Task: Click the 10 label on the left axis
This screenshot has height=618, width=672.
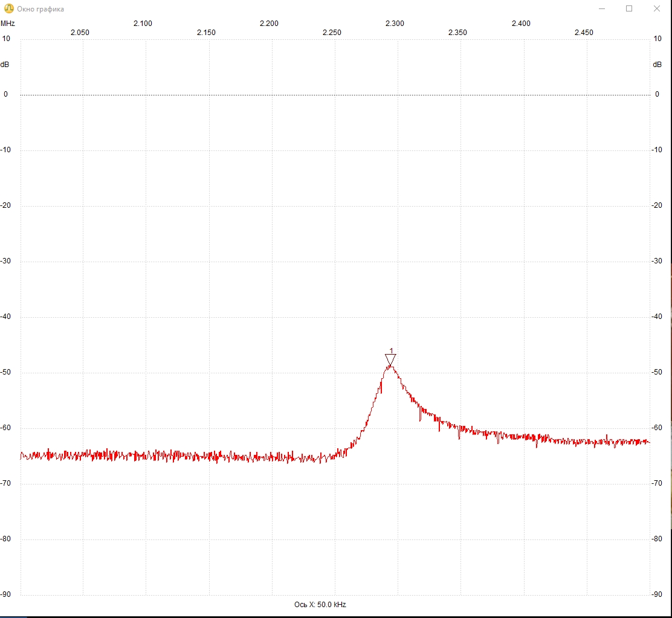Action: click(x=6, y=39)
